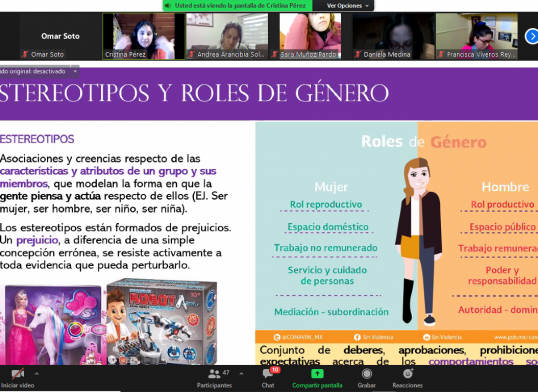Open the Participantes panel icon
This screenshot has width=538, height=392.
pos(214,373)
